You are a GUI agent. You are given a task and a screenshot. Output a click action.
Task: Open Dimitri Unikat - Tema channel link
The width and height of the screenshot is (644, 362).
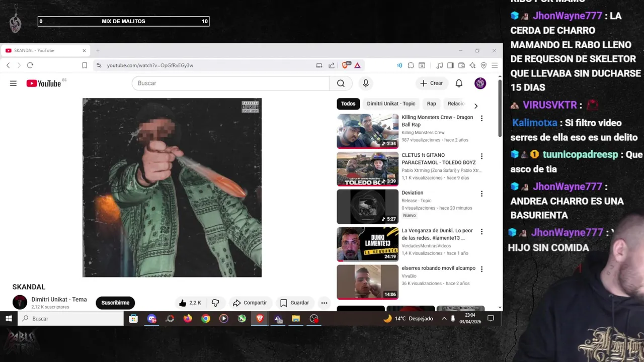point(59,299)
